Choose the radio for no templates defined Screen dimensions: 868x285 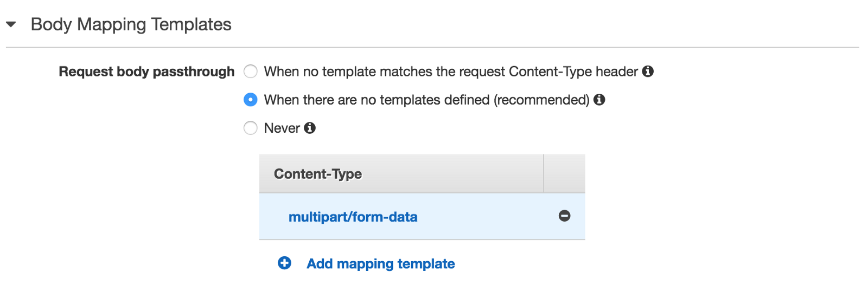click(x=250, y=100)
